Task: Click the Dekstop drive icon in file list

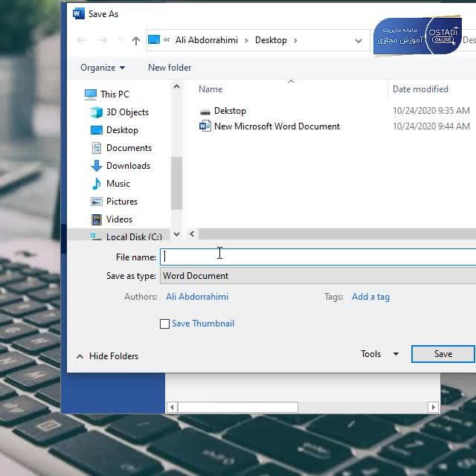Action: (x=205, y=111)
